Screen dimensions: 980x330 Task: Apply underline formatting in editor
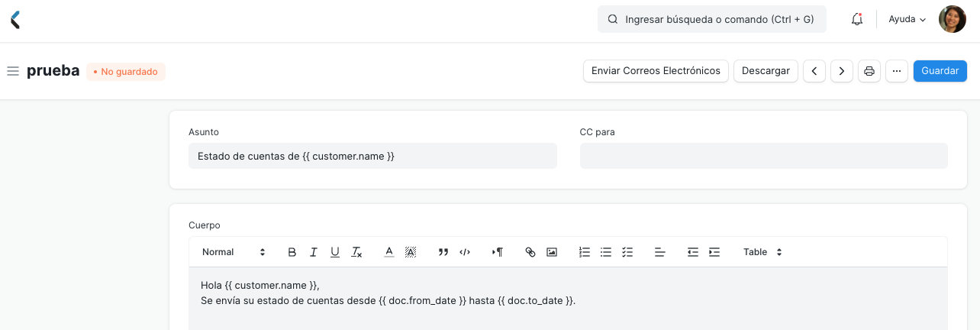pyautogui.click(x=334, y=252)
